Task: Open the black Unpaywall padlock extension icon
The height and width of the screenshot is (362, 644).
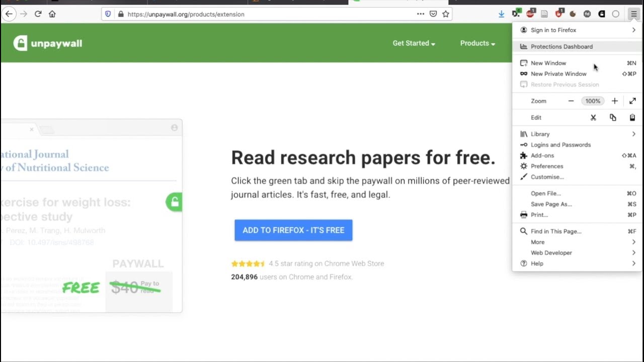Action: (x=601, y=14)
